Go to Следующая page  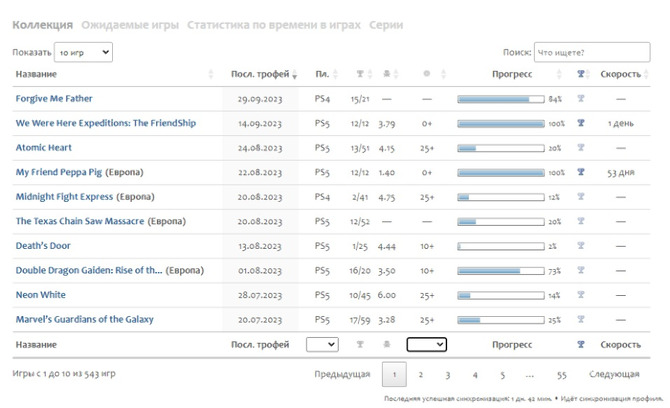(x=614, y=374)
